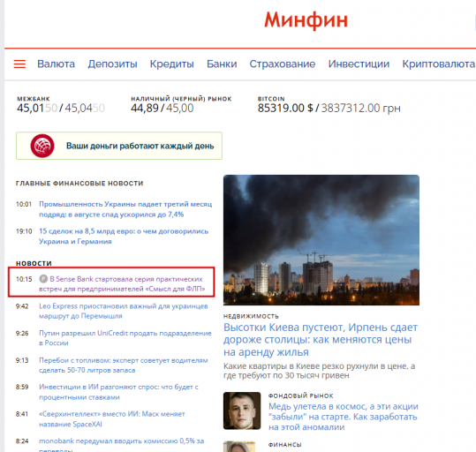Click the Минфин site logo
The height and width of the screenshot is (452, 476).
[306, 20]
